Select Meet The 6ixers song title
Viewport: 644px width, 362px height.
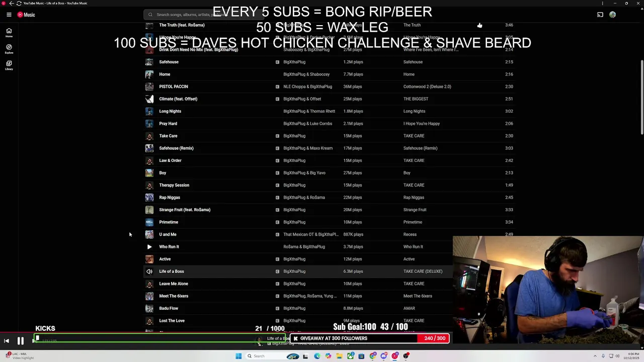pos(174,296)
